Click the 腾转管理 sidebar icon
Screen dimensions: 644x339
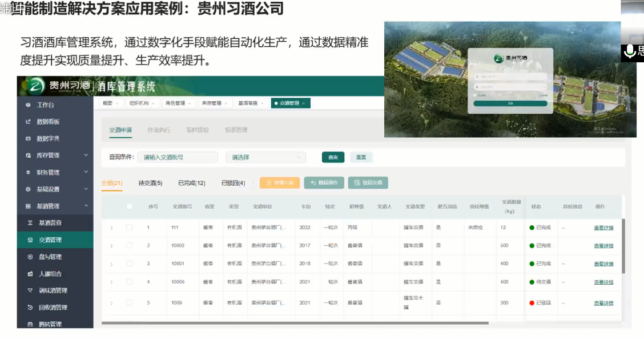point(30,324)
